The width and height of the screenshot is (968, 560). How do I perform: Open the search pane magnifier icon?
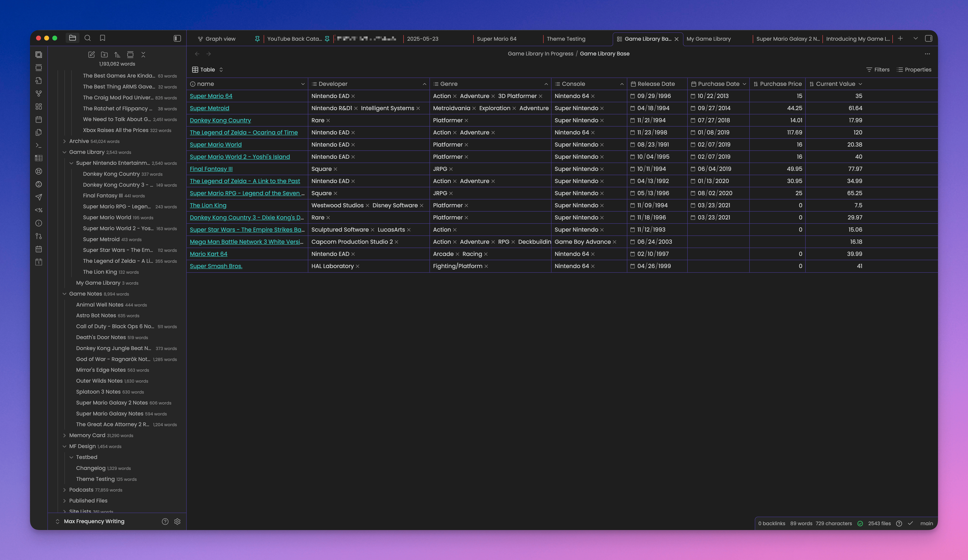pyautogui.click(x=88, y=38)
